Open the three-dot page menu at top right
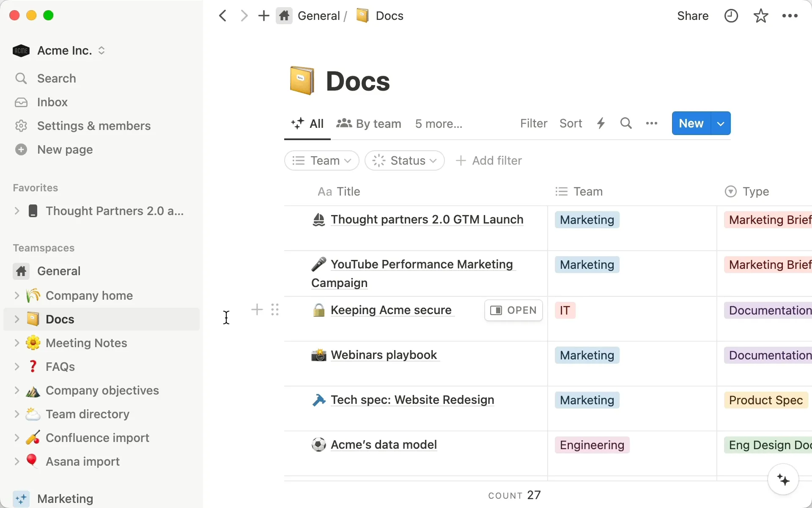The width and height of the screenshot is (812, 508). point(790,16)
